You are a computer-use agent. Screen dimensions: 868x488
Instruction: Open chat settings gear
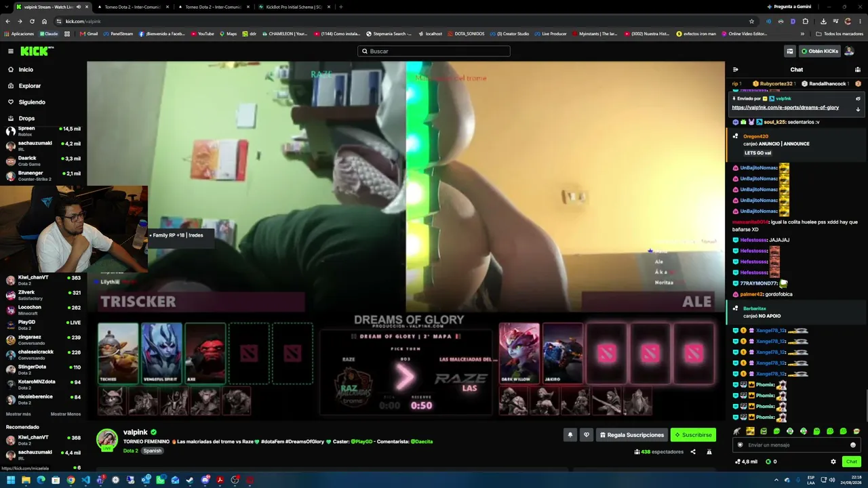point(833,462)
